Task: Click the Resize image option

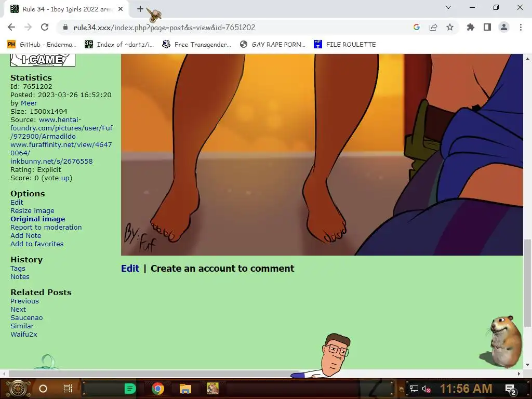Action: point(32,211)
